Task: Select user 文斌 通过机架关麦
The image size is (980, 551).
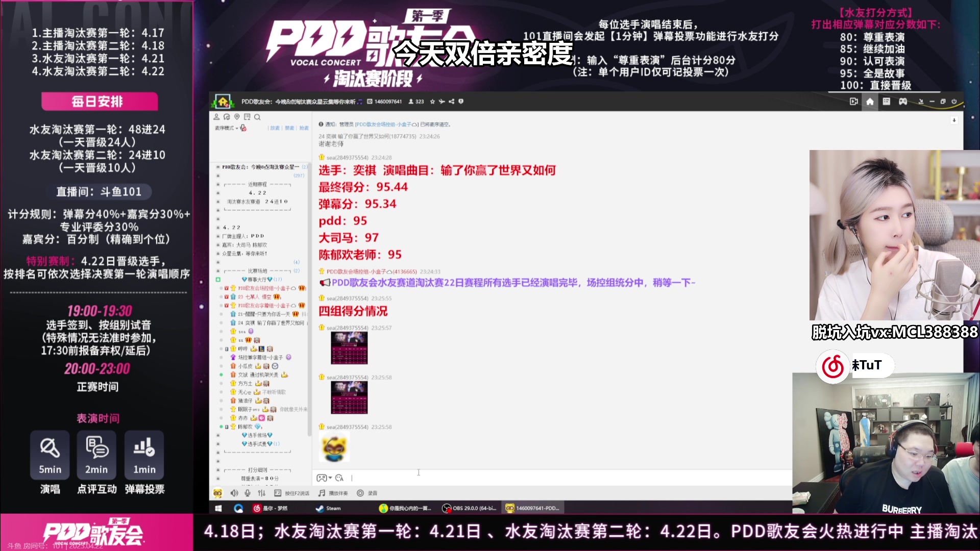Action: click(259, 374)
